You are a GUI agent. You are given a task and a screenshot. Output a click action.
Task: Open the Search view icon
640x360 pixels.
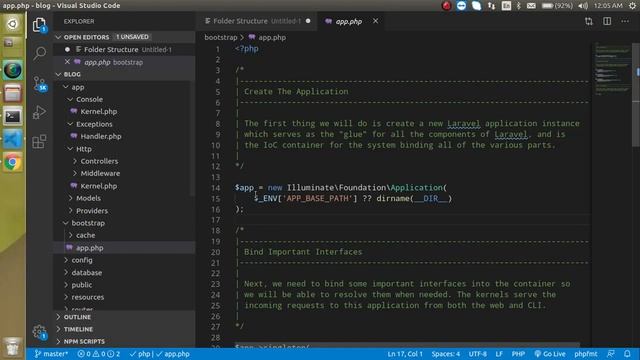click(x=40, y=53)
